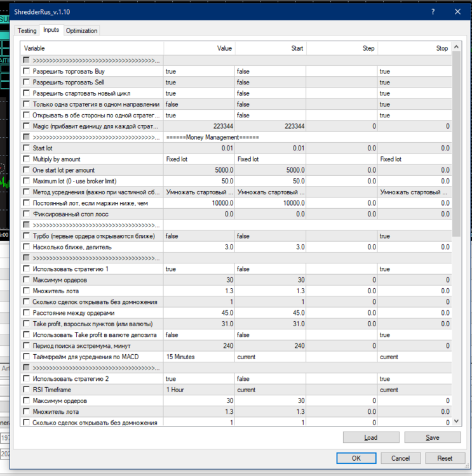Click the Value column header
The image size is (472, 476).
[x=199, y=48]
